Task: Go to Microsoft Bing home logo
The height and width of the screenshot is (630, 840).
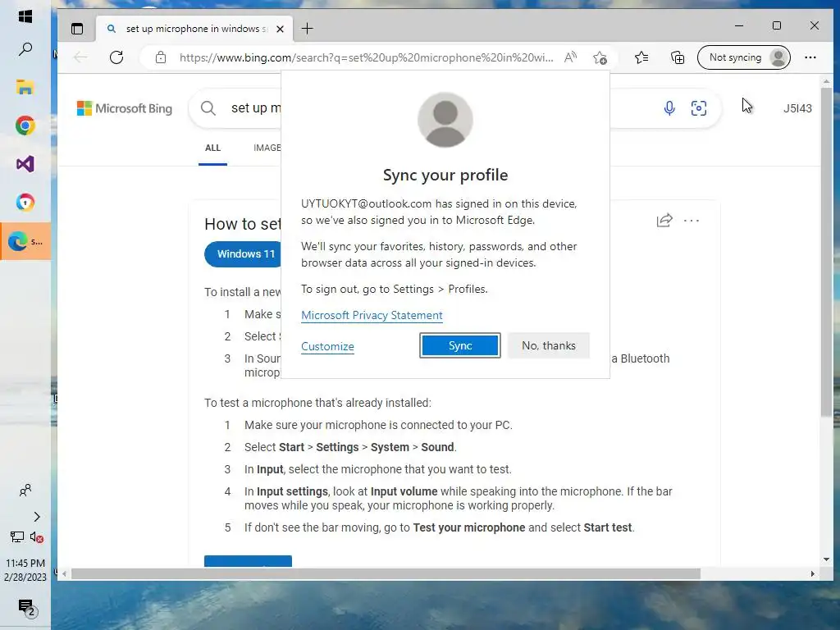Action: (x=125, y=108)
